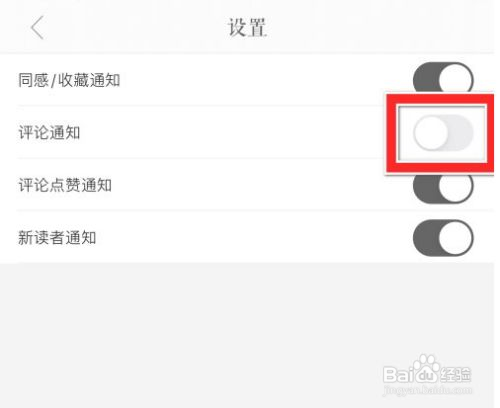Screen dimensions: 500x408
Task: Go back using the left chevron arrow
Action: click(x=37, y=28)
